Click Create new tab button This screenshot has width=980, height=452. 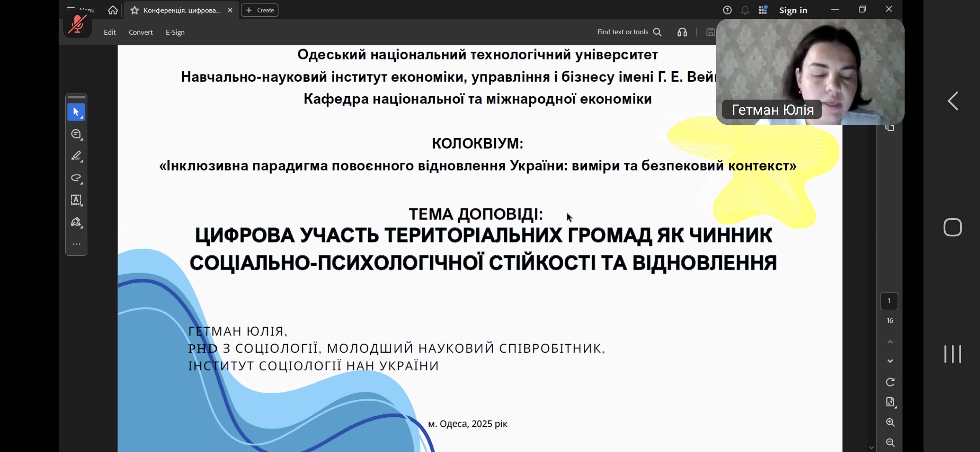260,10
